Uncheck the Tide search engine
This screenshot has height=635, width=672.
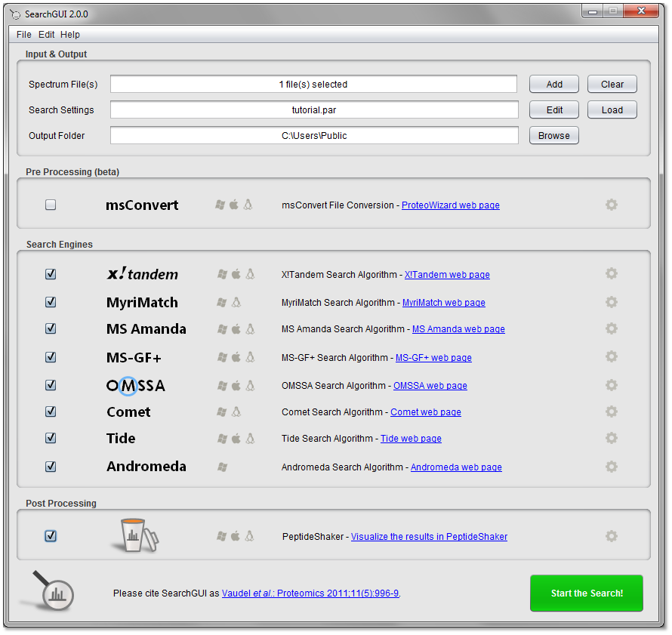(x=51, y=438)
